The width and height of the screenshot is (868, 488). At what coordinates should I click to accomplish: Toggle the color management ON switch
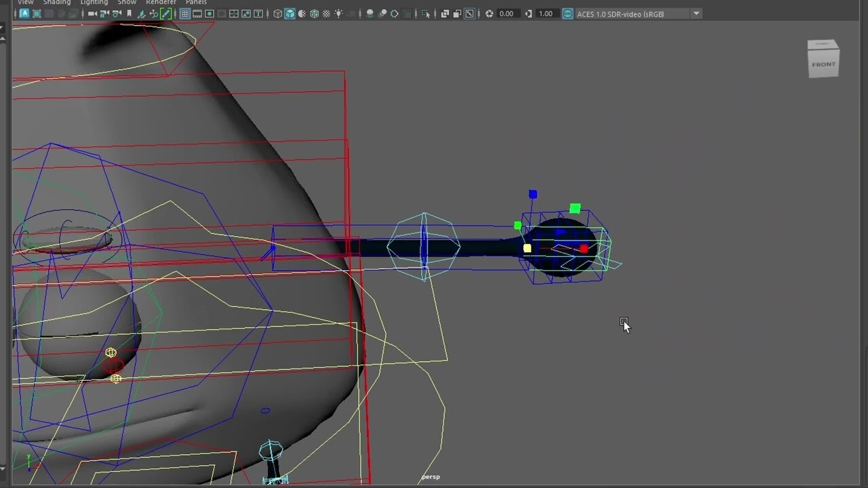pos(568,14)
